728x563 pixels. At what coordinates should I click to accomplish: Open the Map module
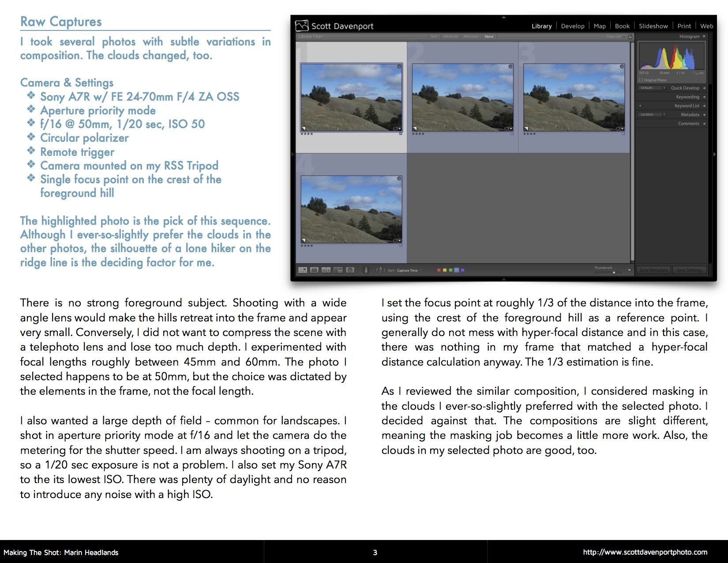pyautogui.click(x=600, y=26)
